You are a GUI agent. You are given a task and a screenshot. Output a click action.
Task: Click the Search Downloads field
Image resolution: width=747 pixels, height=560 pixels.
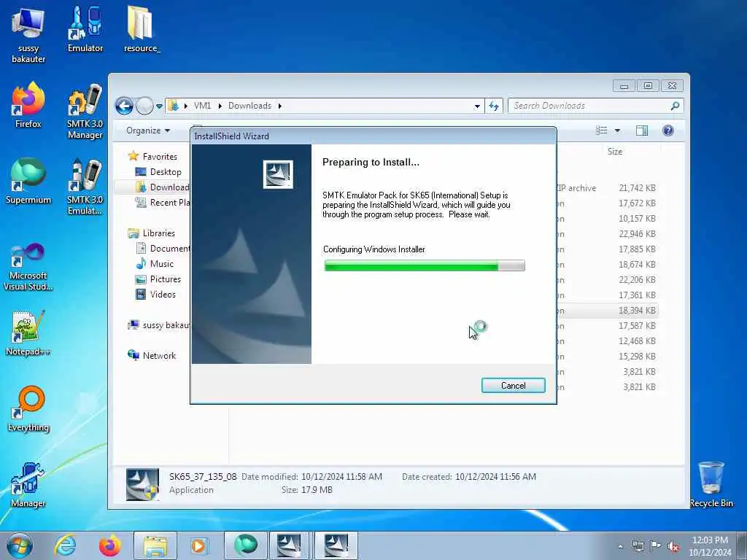coord(595,106)
